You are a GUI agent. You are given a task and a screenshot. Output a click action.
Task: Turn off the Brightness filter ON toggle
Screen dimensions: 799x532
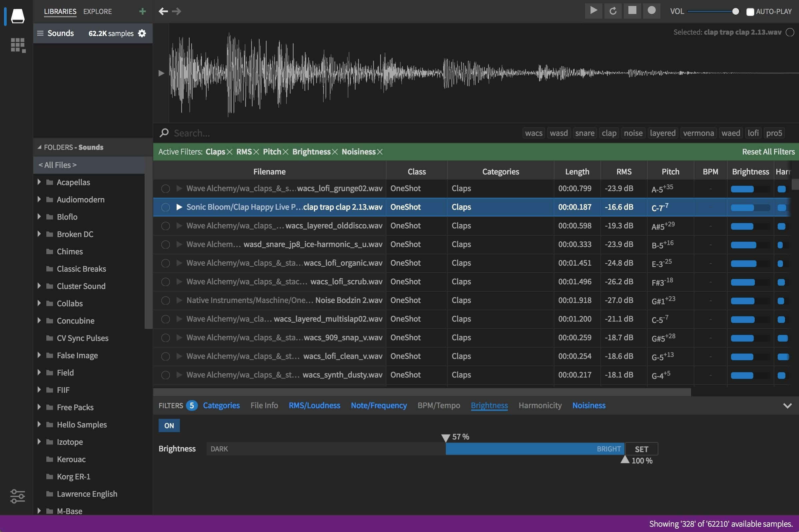(169, 425)
